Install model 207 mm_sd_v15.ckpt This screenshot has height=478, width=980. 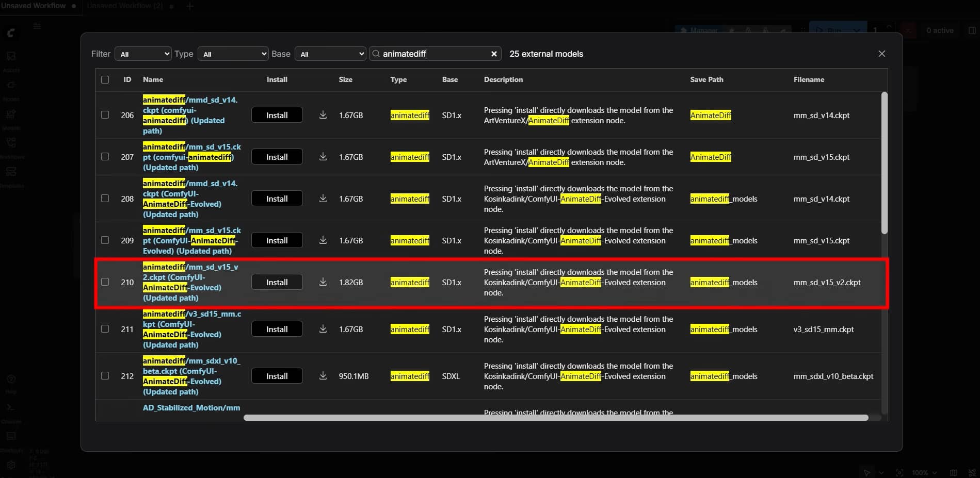pos(277,157)
